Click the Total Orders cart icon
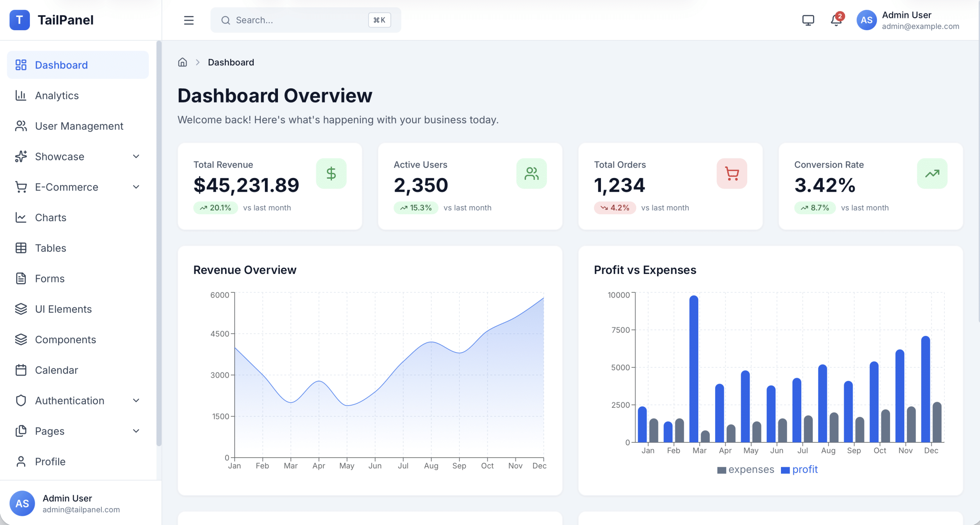Viewport: 980px width, 525px height. pos(732,173)
